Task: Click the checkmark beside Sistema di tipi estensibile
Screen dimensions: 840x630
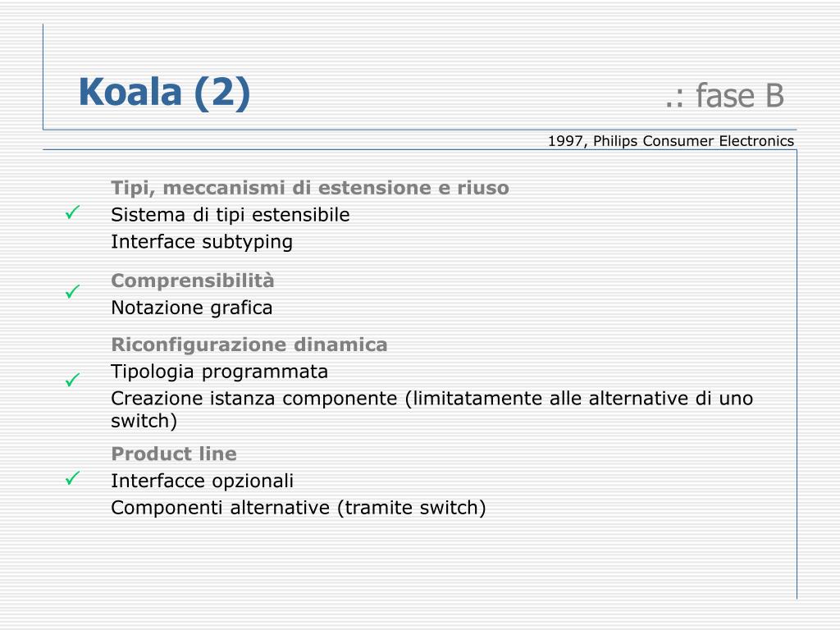Action: click(x=73, y=212)
